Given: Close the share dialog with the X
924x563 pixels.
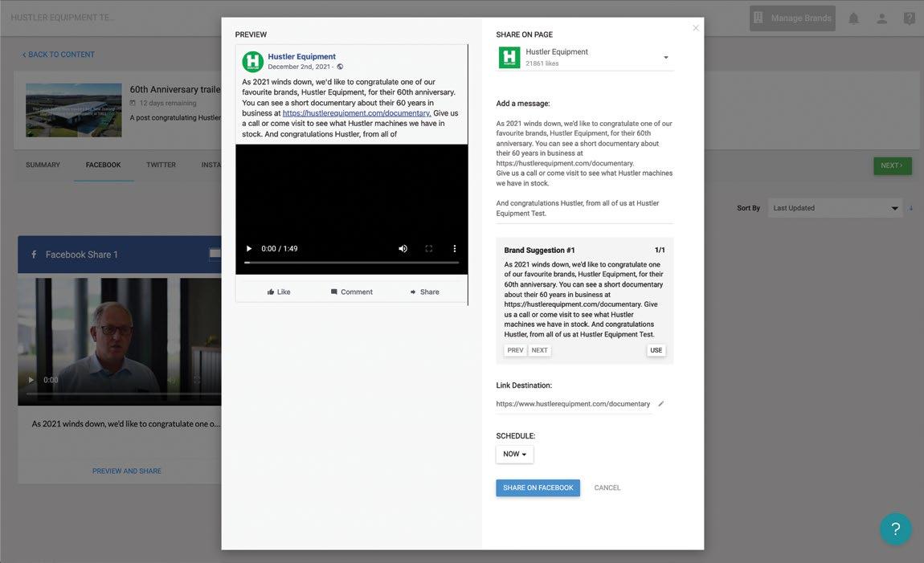Looking at the screenshot, I should pyautogui.click(x=696, y=27).
